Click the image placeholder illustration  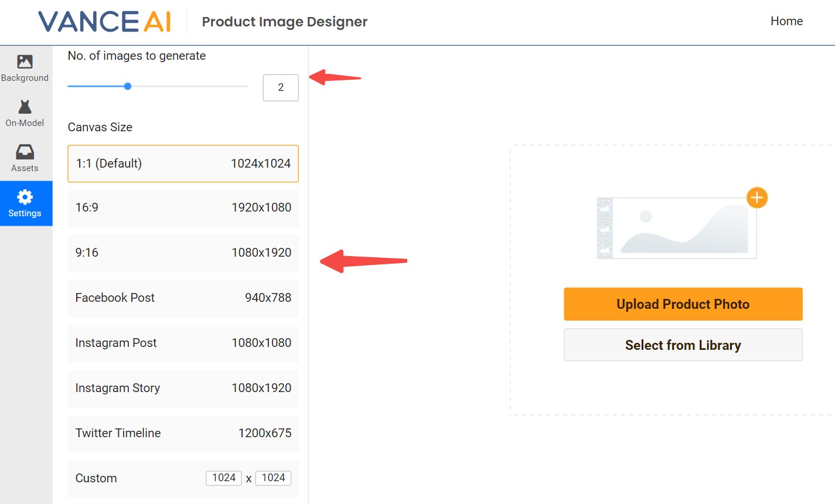click(677, 228)
